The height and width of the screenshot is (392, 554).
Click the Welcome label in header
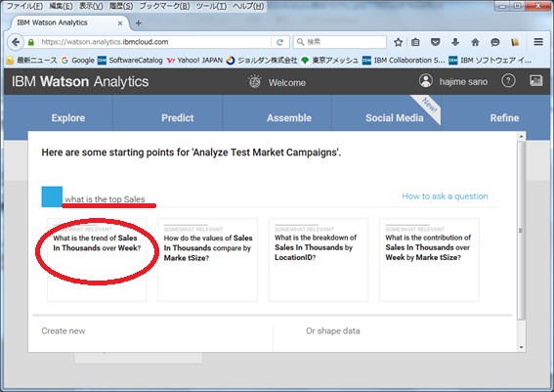[x=287, y=83]
